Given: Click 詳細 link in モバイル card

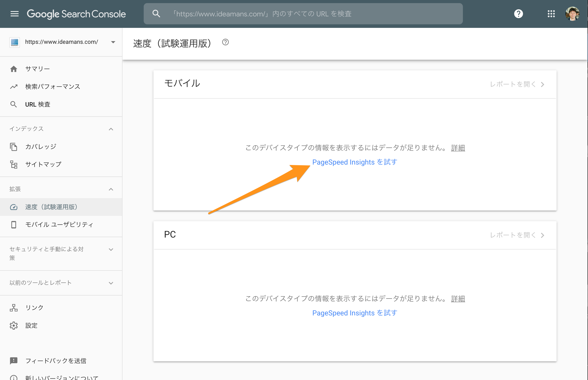Looking at the screenshot, I should [458, 148].
